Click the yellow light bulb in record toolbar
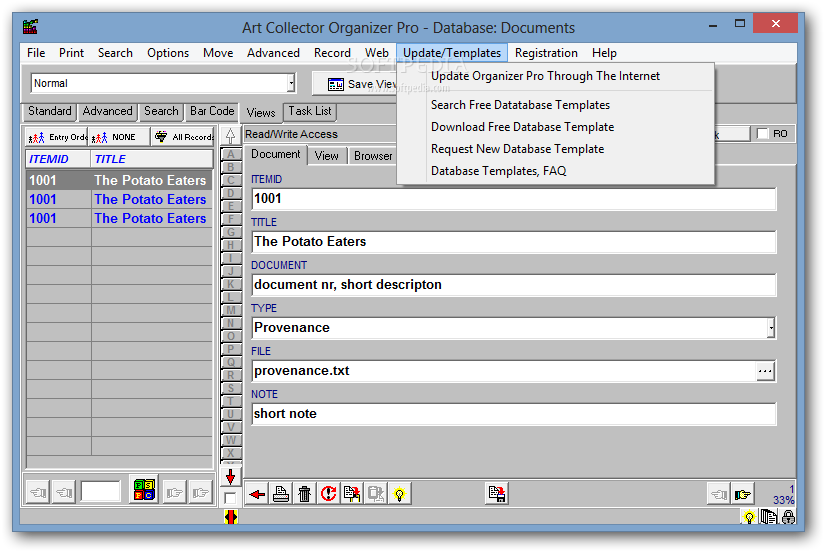Viewport: 825px width, 552px height. (x=399, y=494)
